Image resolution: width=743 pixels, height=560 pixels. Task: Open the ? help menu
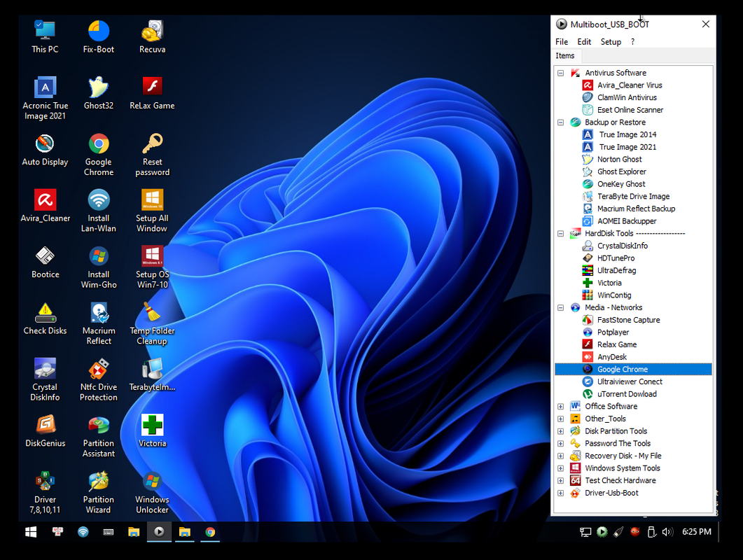click(x=632, y=42)
